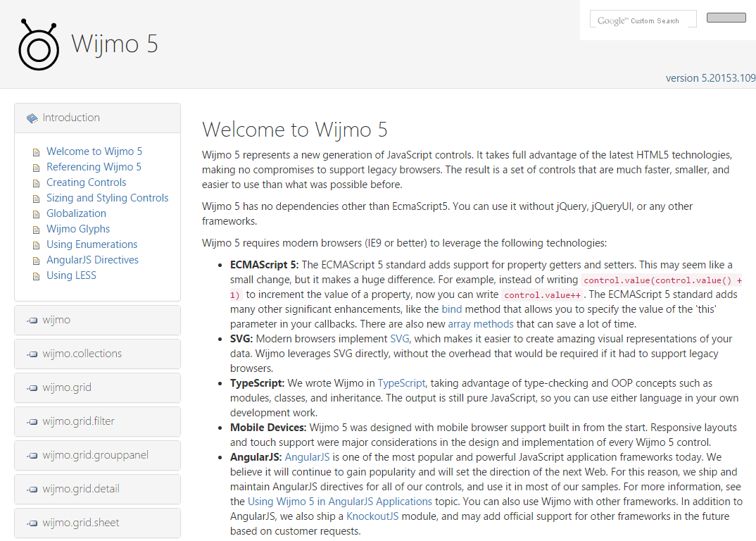Click module icon beside wijmo.grid.sheet
Screen dimensions: 756x541
[32, 523]
